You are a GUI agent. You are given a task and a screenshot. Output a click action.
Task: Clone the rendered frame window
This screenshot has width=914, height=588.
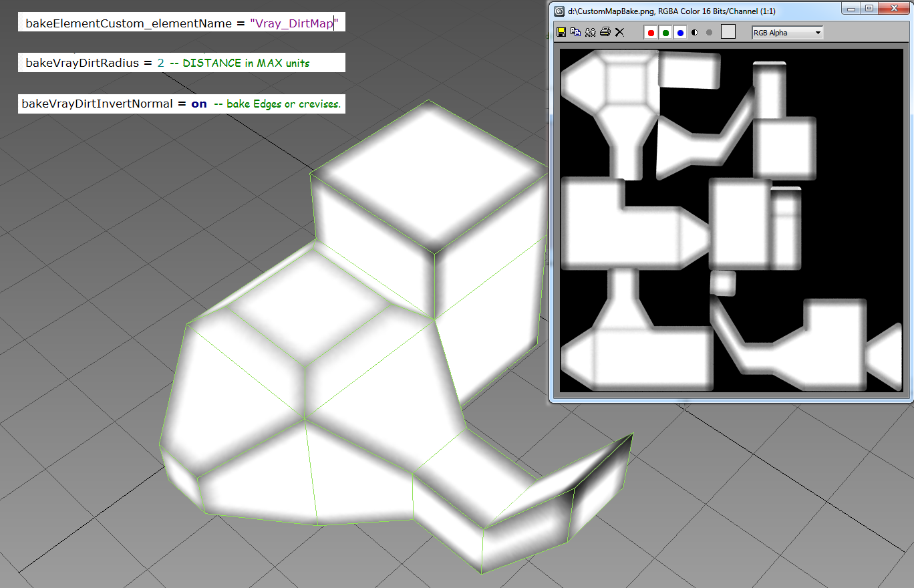[x=590, y=32]
